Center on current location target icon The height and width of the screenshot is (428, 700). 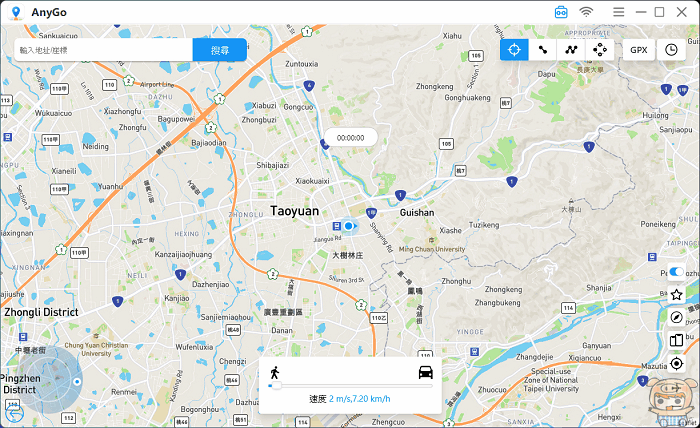coord(676,364)
